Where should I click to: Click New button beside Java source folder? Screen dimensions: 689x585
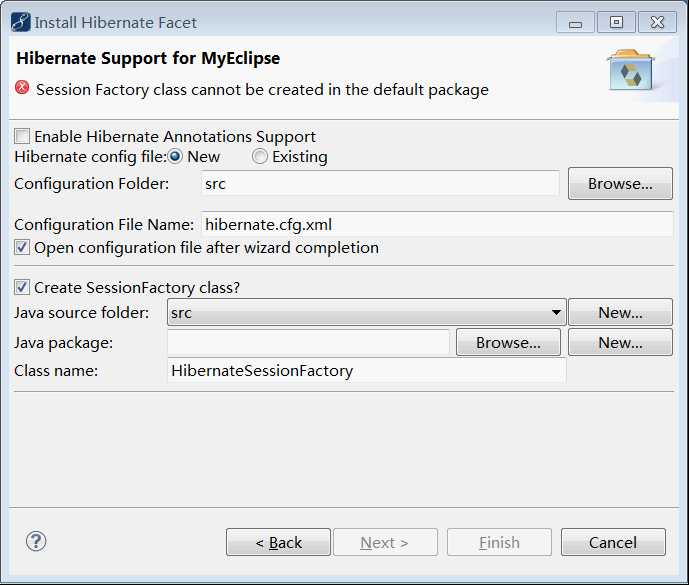click(620, 312)
